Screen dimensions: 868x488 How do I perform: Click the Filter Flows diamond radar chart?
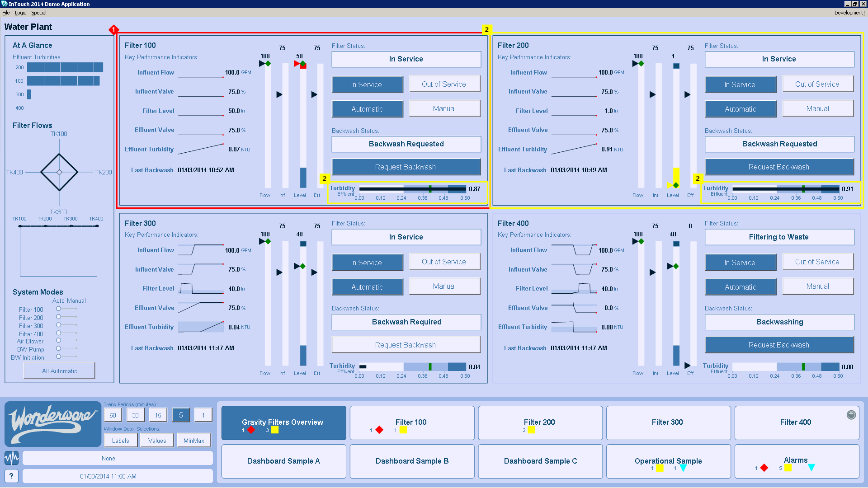(59, 172)
